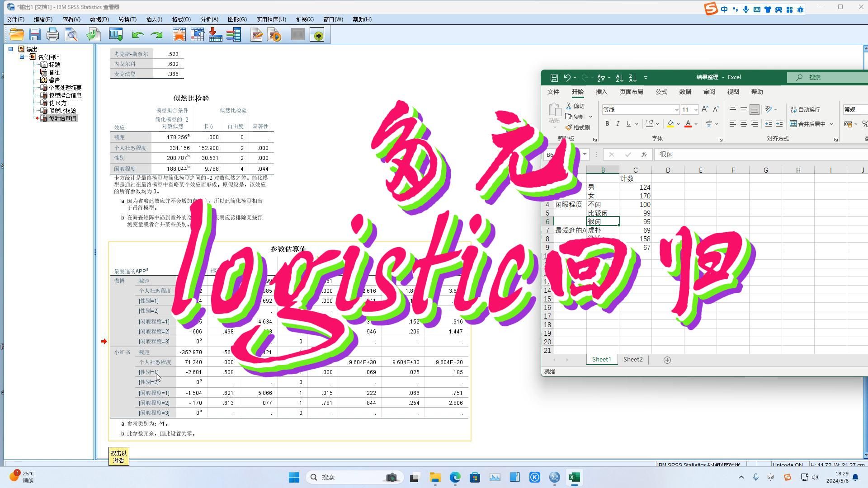Viewport: 868px width, 488px height.
Task: Expand the Merge & Center (合并后居中) dropdown arrow
Action: 831,124
